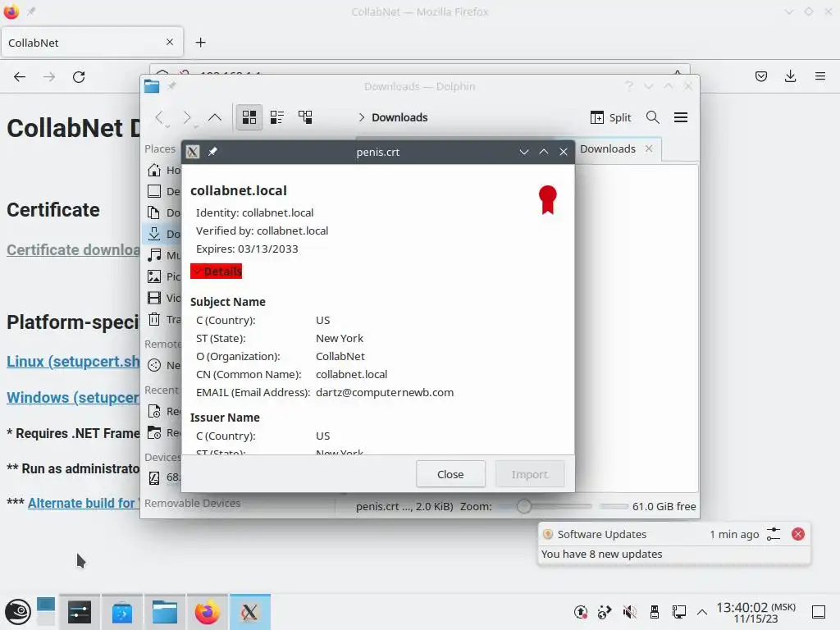The width and height of the screenshot is (840, 630).
Task: Close the Downloads tab in Dolphin
Action: (649, 148)
